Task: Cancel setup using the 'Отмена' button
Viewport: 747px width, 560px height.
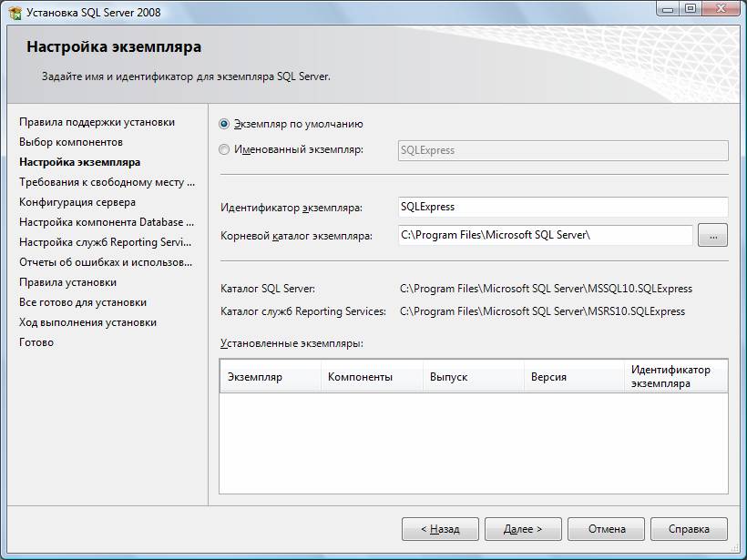Action: coord(606,529)
